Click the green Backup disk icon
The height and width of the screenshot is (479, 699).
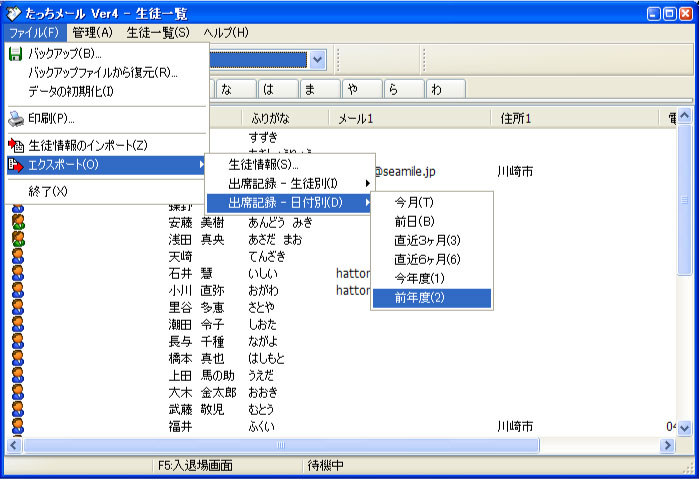pyautogui.click(x=16, y=53)
